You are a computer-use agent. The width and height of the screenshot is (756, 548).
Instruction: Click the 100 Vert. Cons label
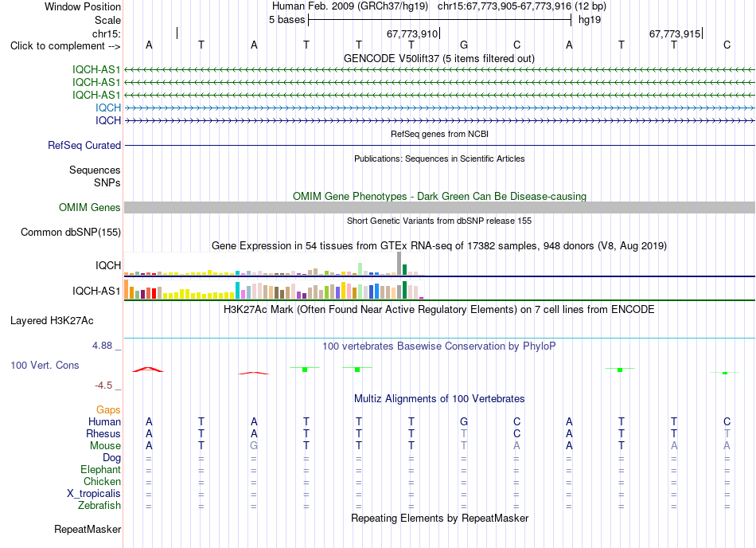coord(45,365)
